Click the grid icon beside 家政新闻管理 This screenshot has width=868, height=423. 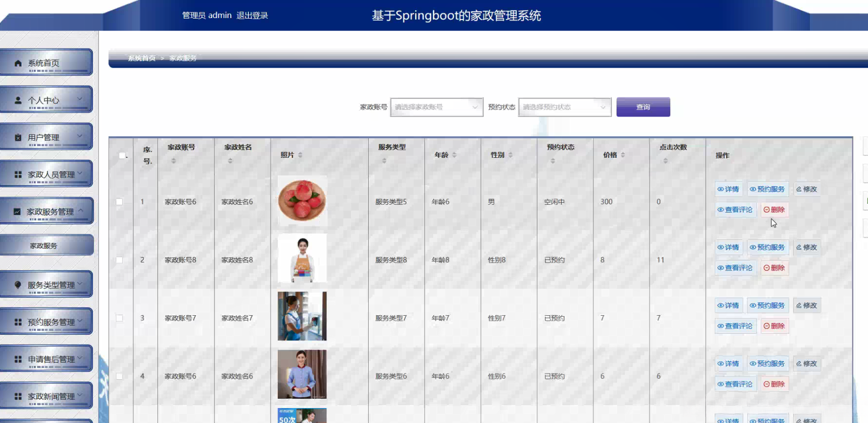pyautogui.click(x=18, y=396)
